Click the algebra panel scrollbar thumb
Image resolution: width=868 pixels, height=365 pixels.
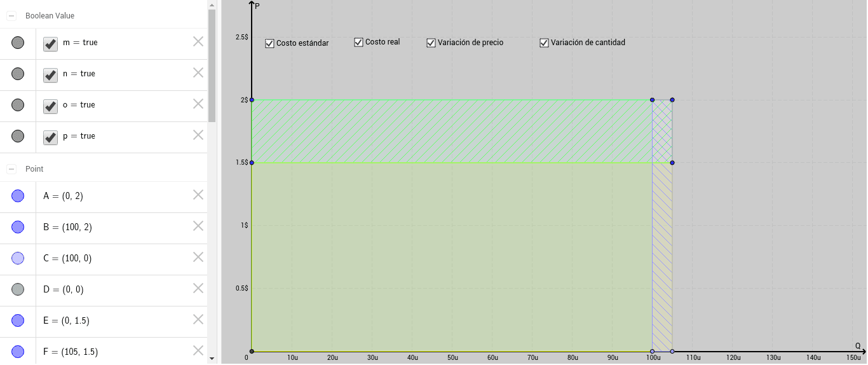coord(212,65)
